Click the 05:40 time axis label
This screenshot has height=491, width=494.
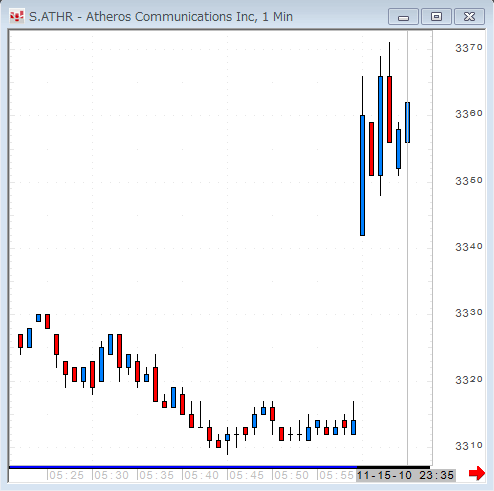(x=201, y=475)
